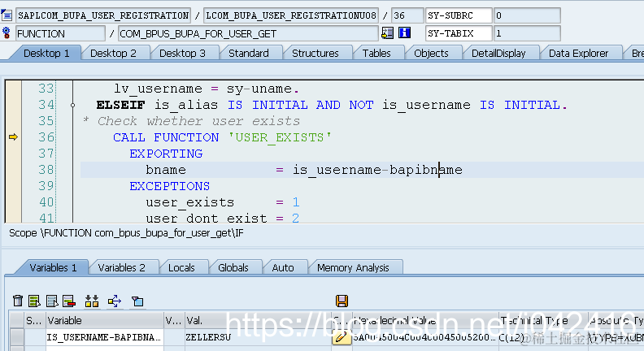Click the FUNCTION event type field
Viewport: 644px width, 351px height.
pos(60,33)
